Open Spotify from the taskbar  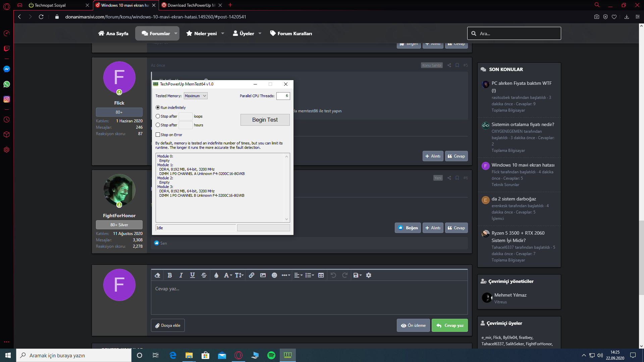271,355
